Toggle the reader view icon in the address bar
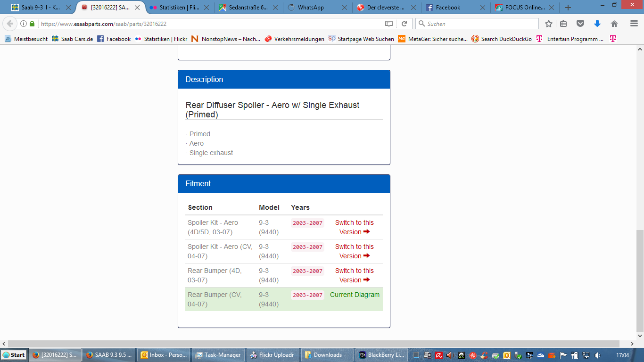Viewport: 644px width, 362px height. click(388, 24)
